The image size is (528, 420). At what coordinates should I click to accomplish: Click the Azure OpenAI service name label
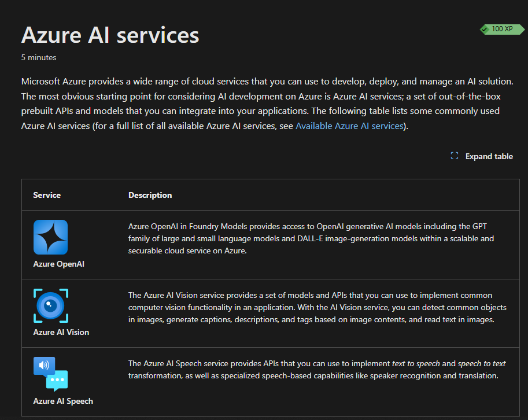point(58,264)
